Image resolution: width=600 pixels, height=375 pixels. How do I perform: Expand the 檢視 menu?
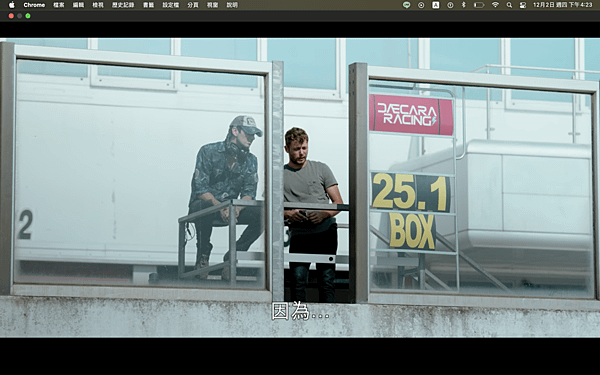(98, 5)
